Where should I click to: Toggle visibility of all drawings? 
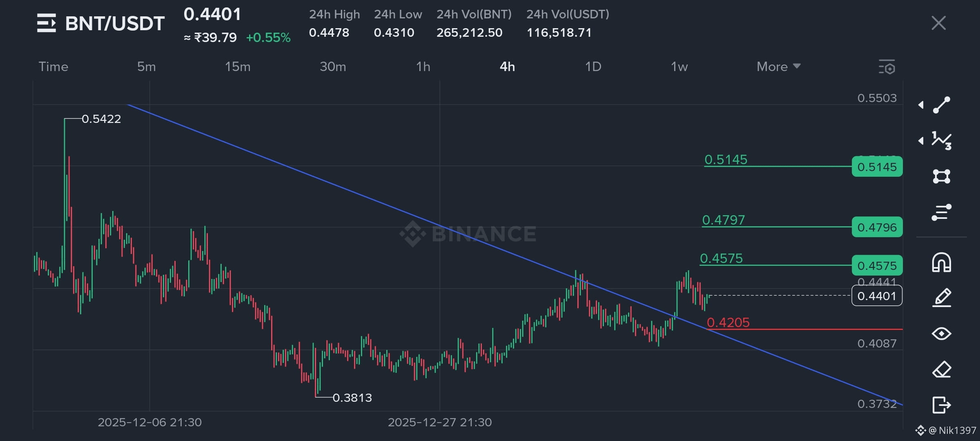942,334
